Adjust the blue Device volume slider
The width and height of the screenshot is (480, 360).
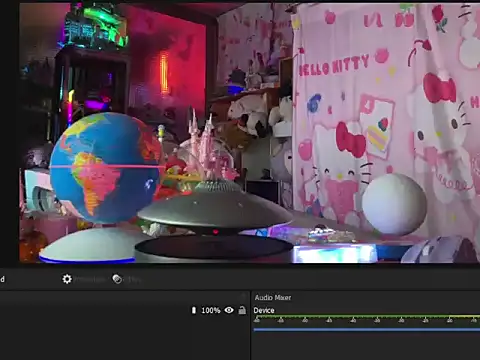coord(367,330)
